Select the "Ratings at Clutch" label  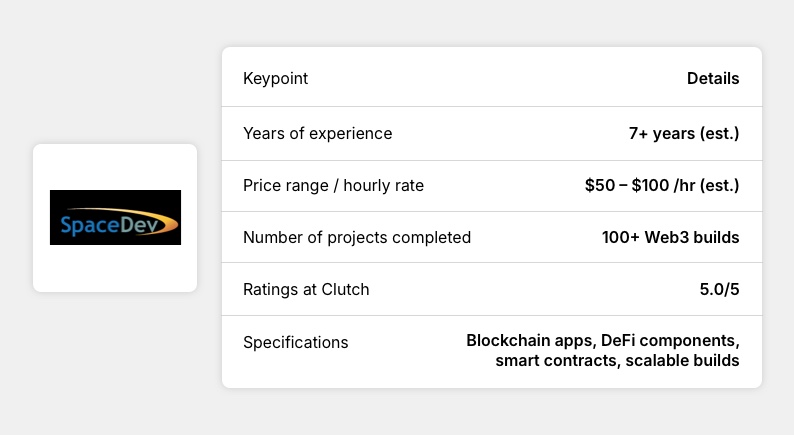tap(306, 289)
